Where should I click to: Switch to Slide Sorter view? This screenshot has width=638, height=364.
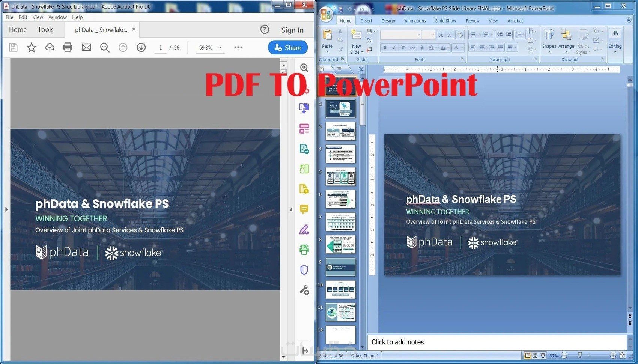535,355
